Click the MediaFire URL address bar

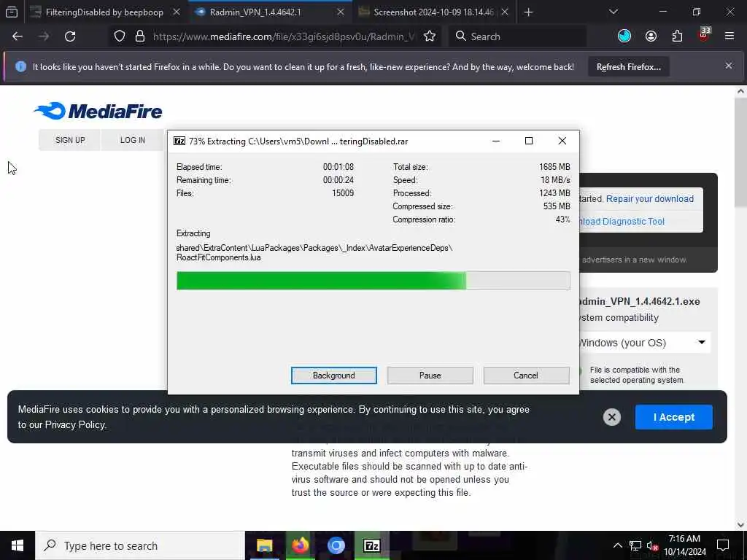click(x=284, y=36)
